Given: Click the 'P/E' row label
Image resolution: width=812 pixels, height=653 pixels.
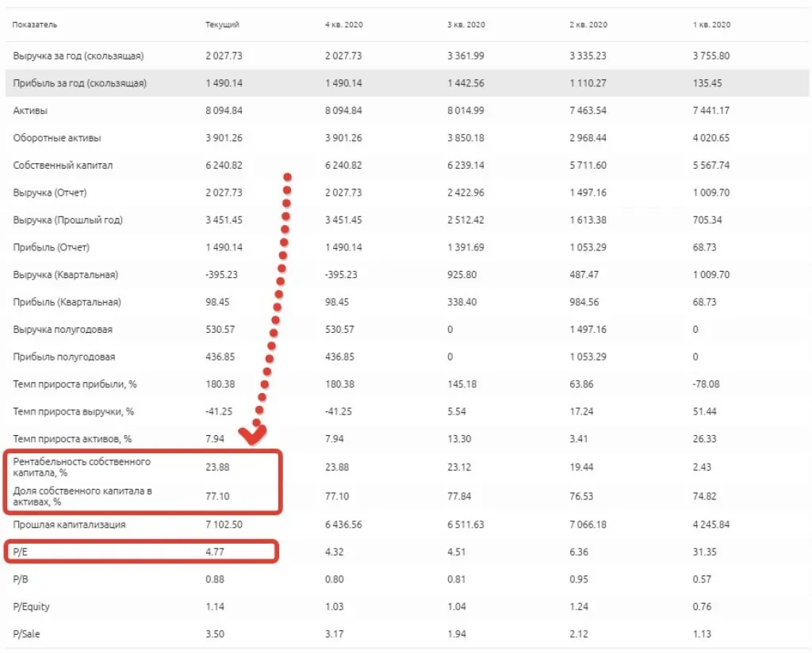Looking at the screenshot, I should (21, 552).
